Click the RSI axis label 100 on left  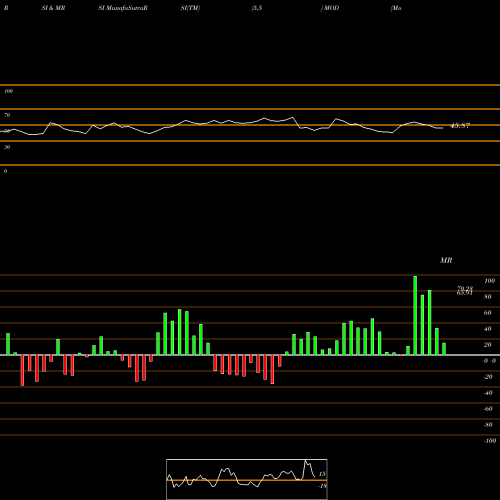coord(8,91)
